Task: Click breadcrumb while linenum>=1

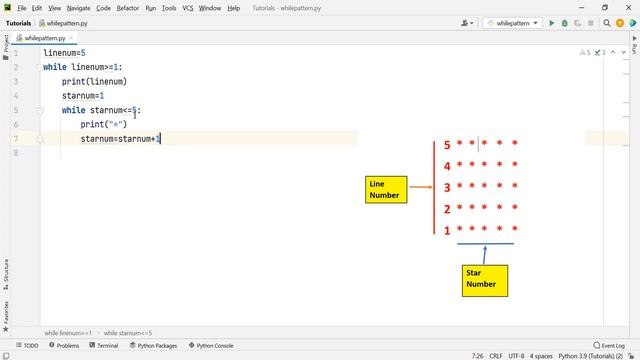Action: tap(68, 333)
